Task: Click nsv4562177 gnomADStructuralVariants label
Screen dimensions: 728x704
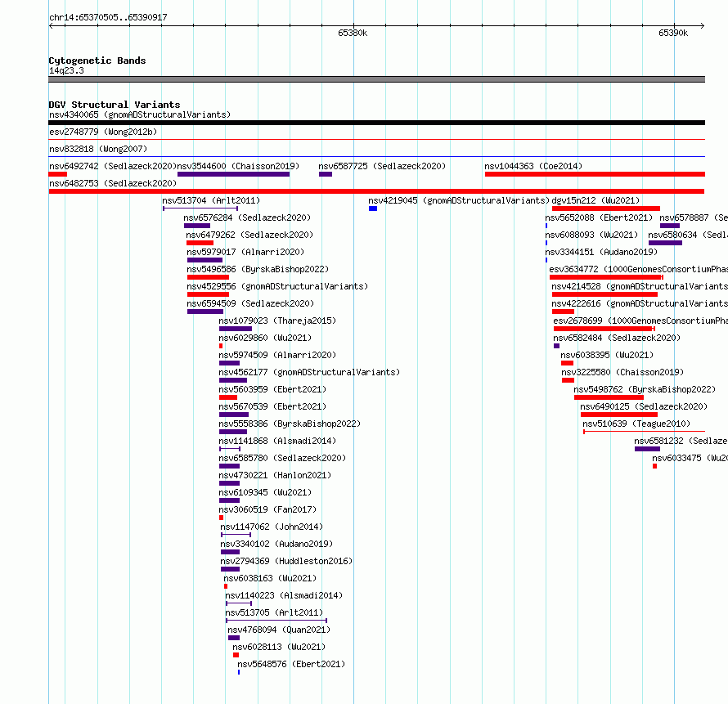Action: [309, 372]
